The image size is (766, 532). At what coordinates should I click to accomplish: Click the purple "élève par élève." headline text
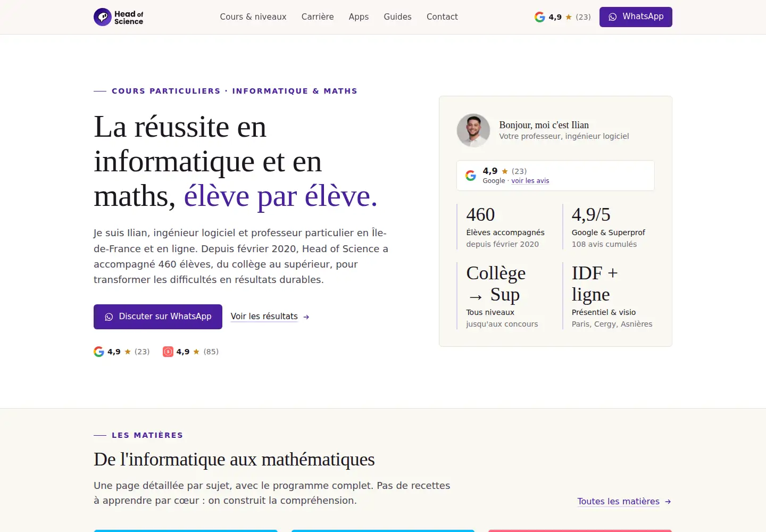281,196
